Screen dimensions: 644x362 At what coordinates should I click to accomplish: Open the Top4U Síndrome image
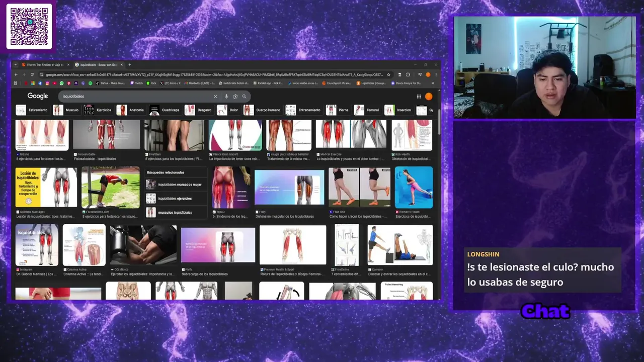point(231,188)
